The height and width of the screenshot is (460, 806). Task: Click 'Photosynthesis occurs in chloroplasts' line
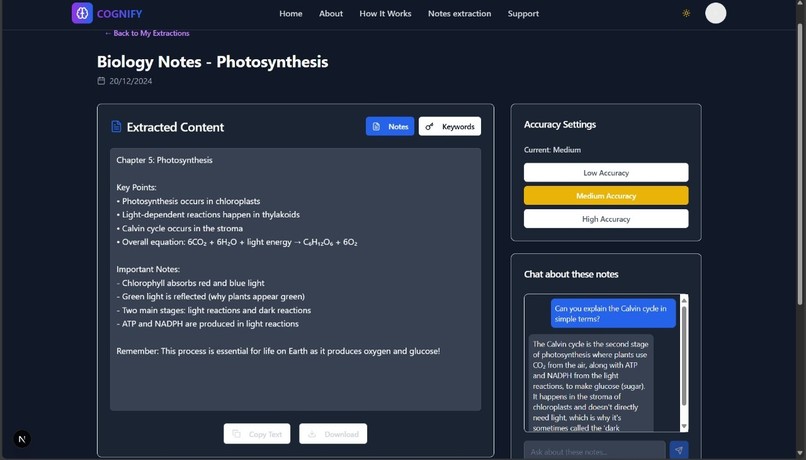click(188, 201)
